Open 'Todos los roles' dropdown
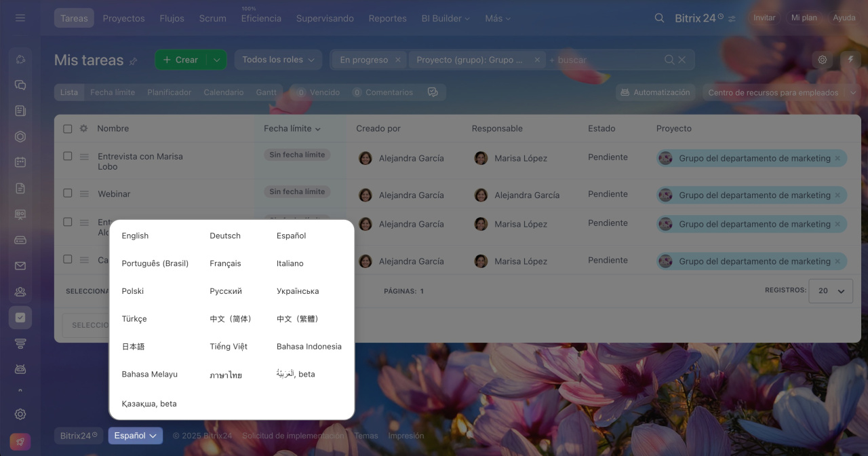The width and height of the screenshot is (868, 456). (278, 60)
